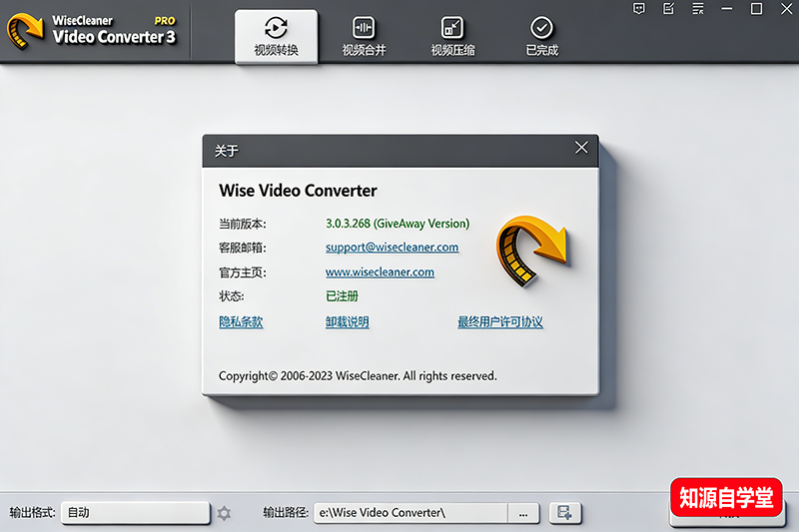
Task: Click the feedback chat icon in title bar
Action: coord(639,9)
